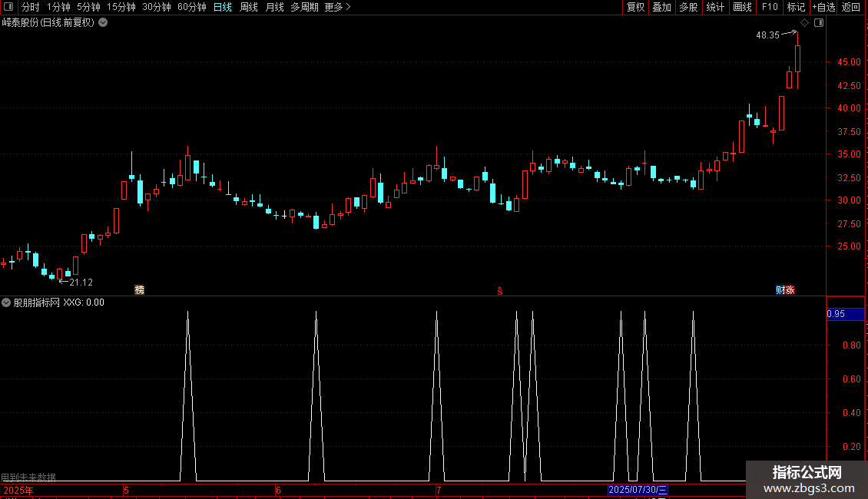Add stock to watchlist via +自选
The height and width of the screenshot is (499, 868).
[823, 7]
